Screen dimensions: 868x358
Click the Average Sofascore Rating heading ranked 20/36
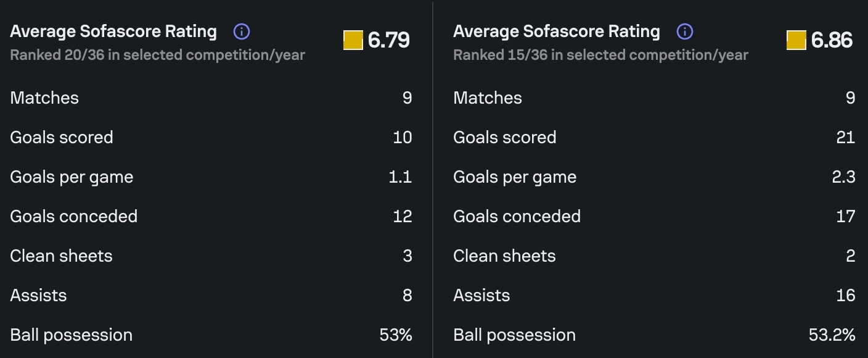[x=113, y=31]
